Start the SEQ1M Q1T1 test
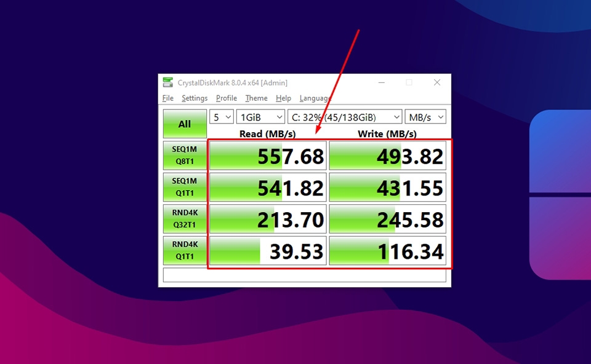The image size is (591, 364). pos(184,187)
